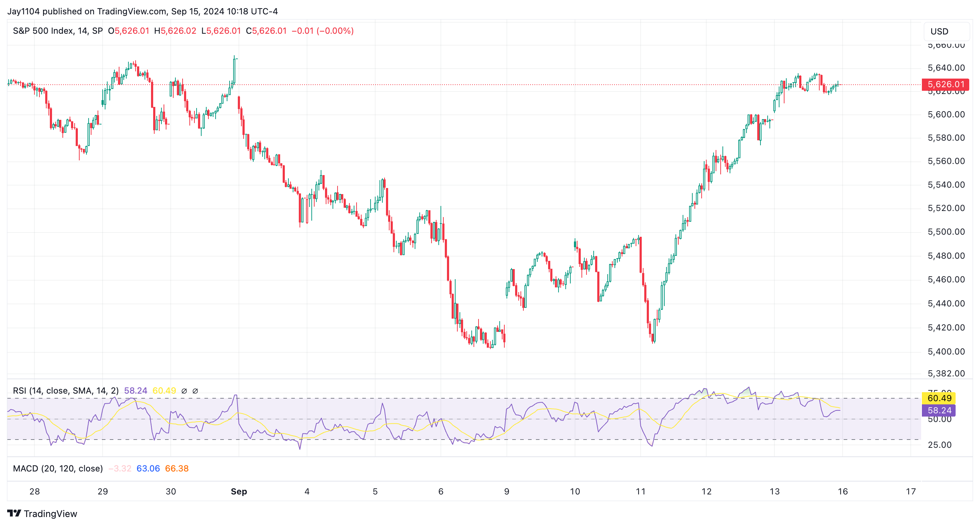Click the 5,460.00 price axis label

946,280
